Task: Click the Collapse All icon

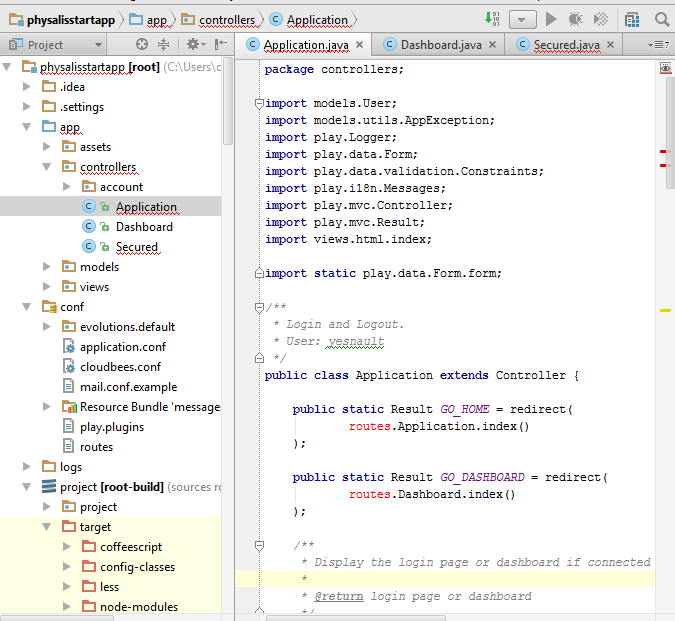Action: coord(164,45)
